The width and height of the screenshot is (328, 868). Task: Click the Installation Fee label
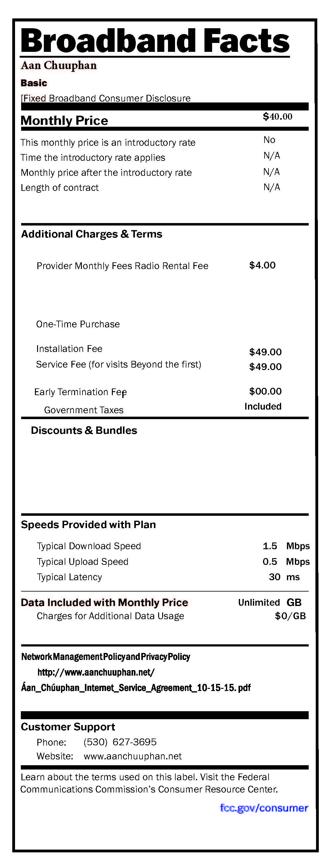[69, 349]
